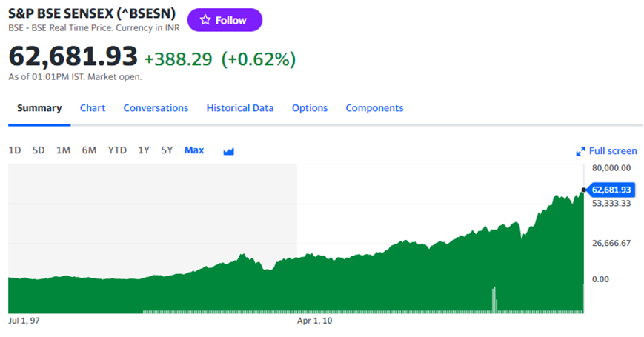This screenshot has width=644, height=337.
Task: Open the chart type area icon
Action: [229, 152]
